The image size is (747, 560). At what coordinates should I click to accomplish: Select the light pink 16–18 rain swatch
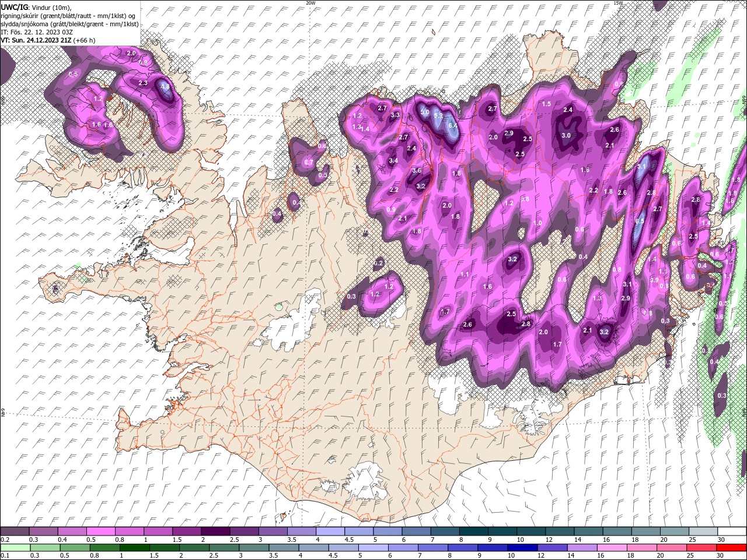pyautogui.click(x=612, y=547)
